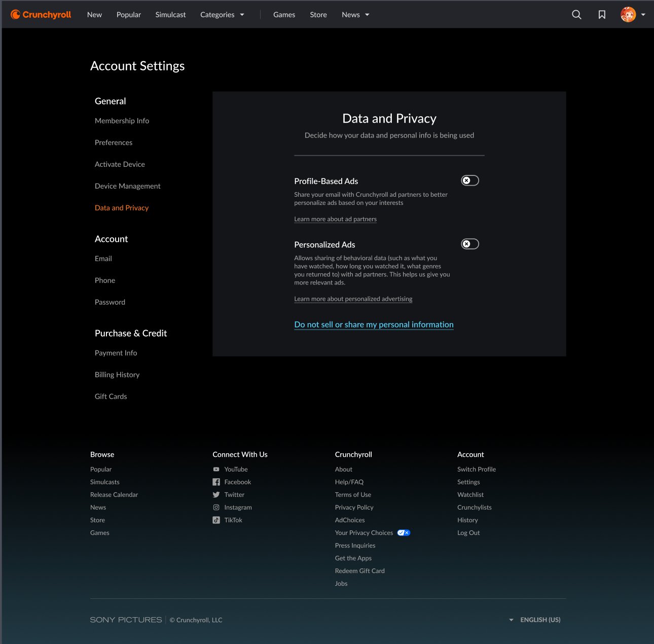Click the Instagram icon in footer
Image resolution: width=654 pixels, height=644 pixels.
coord(216,508)
